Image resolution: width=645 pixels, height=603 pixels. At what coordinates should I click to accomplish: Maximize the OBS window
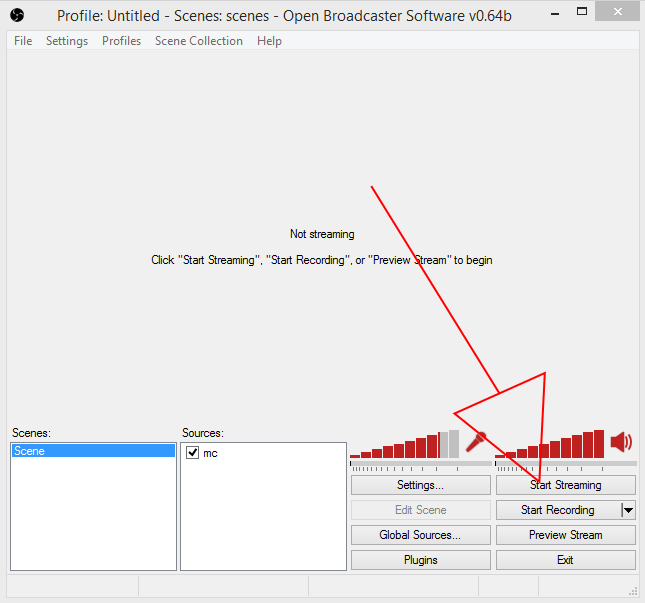[582, 12]
